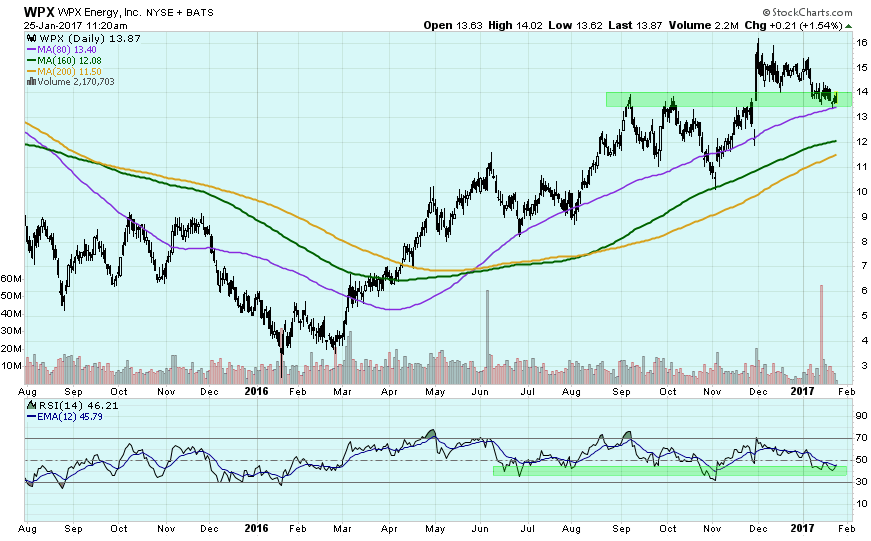Image resolution: width=871 pixels, height=541 pixels.
Task: Click the 16 price axis label
Action: tap(862, 43)
